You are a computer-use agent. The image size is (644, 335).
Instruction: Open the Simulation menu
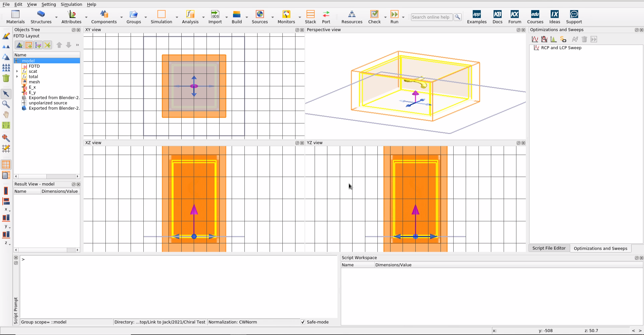(71, 4)
